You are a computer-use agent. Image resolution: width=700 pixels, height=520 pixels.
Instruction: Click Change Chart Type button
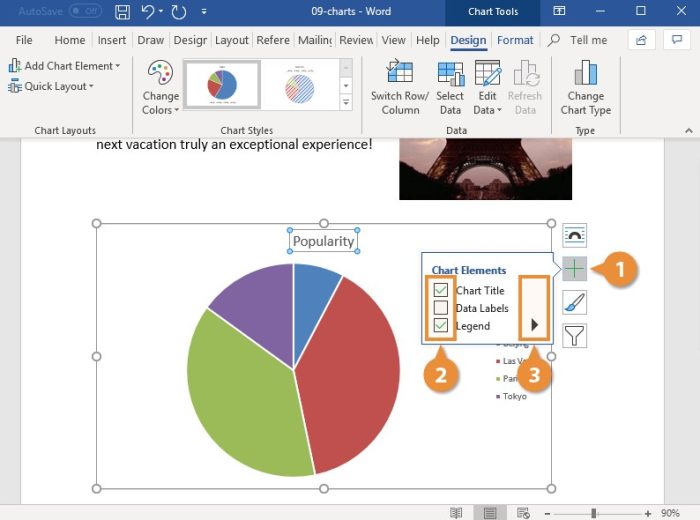[x=585, y=87]
